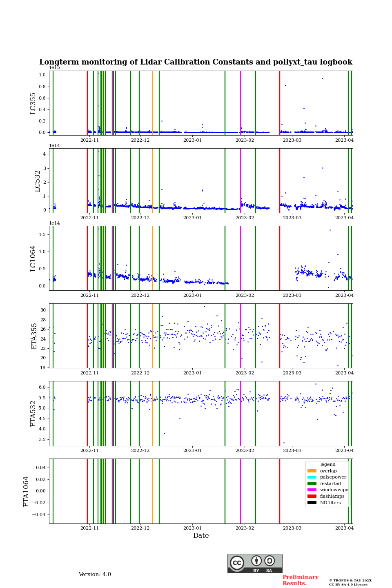Image resolution: width=392 pixels, height=588 pixels.
Task: Click the '1e15' exponent above LC355 plot
Action: pos(55,68)
